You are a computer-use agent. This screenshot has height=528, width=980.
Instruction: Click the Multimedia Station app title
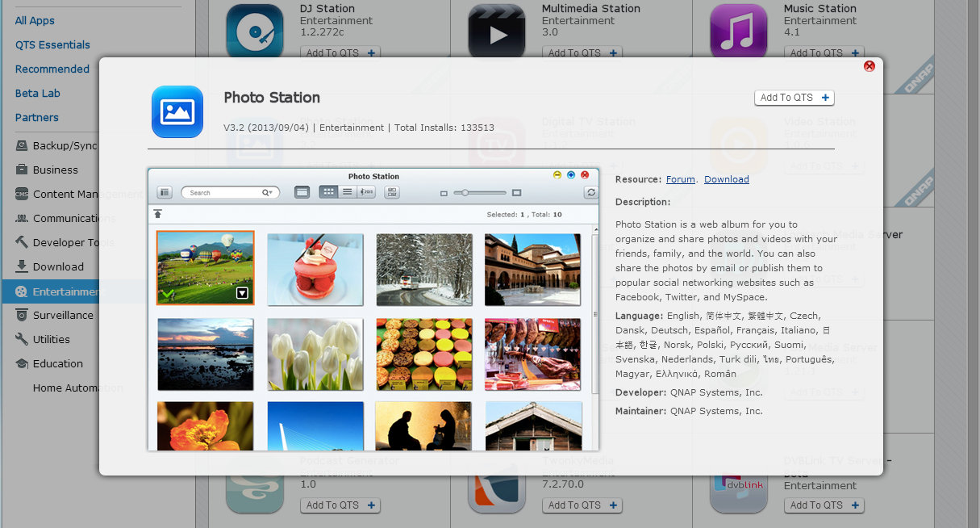[x=591, y=9]
